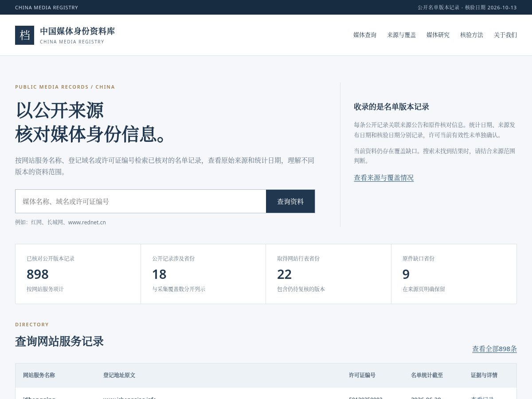Click the example hint text with www.rednet.cn
The height and width of the screenshot is (399, 532).
pyautogui.click(x=60, y=222)
